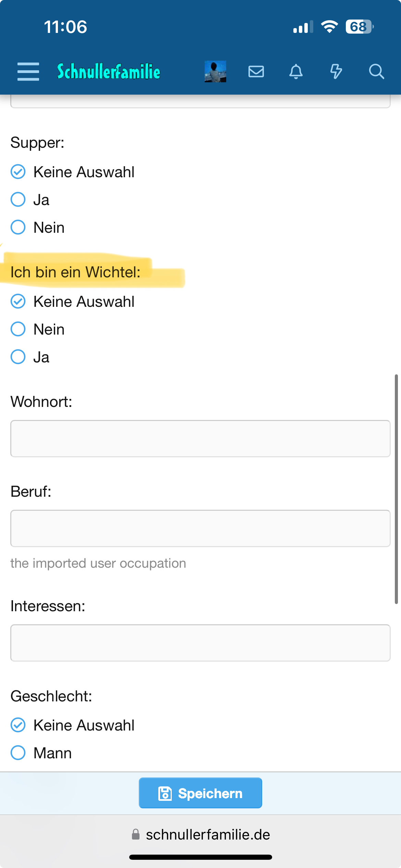Select Nein for Ich bin ein Wichtel
The width and height of the screenshot is (401, 868).
click(x=18, y=329)
